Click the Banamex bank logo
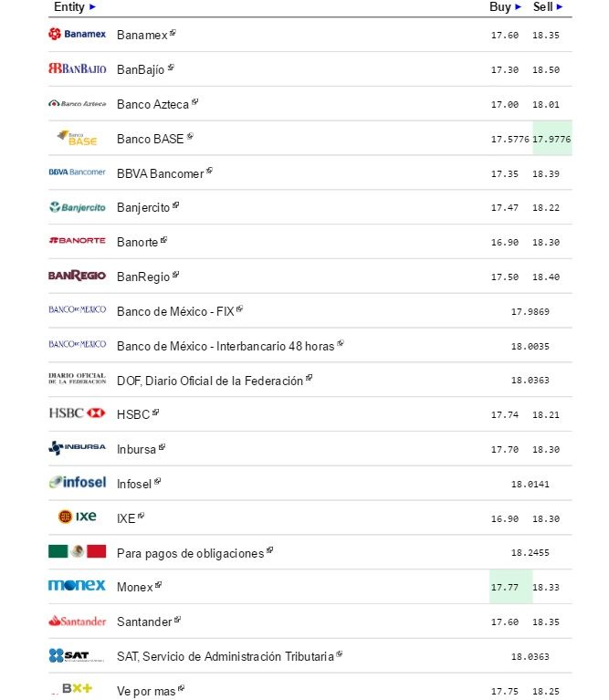 click(77, 35)
